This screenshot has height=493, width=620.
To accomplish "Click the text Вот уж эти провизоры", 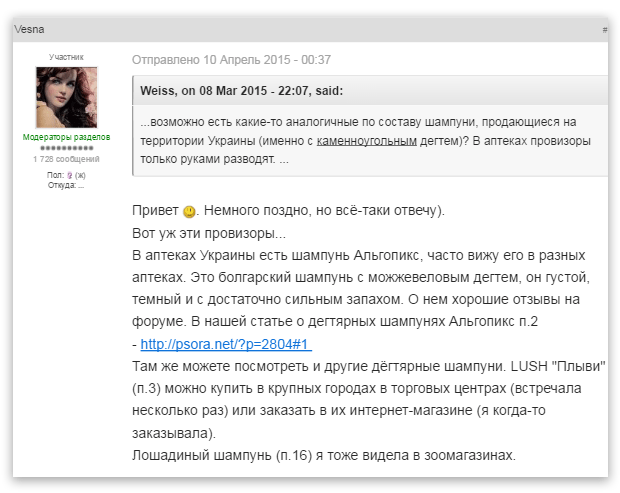I will point(208,234).
